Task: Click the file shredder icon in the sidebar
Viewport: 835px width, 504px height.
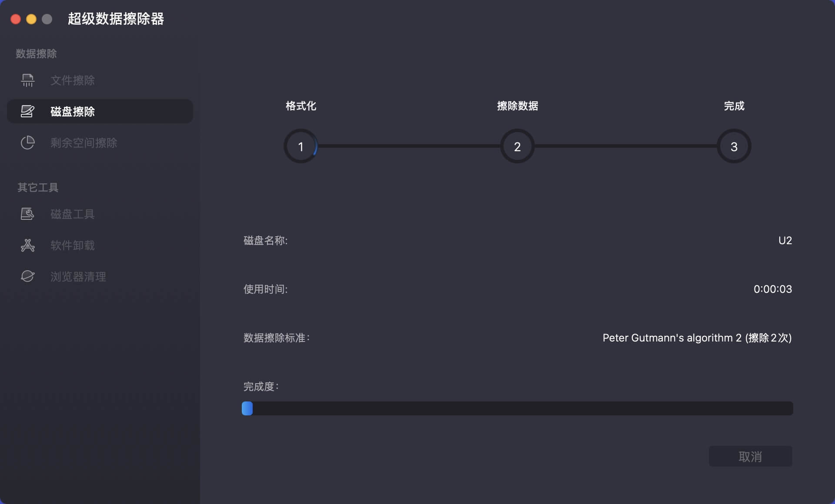Action: coord(27,80)
